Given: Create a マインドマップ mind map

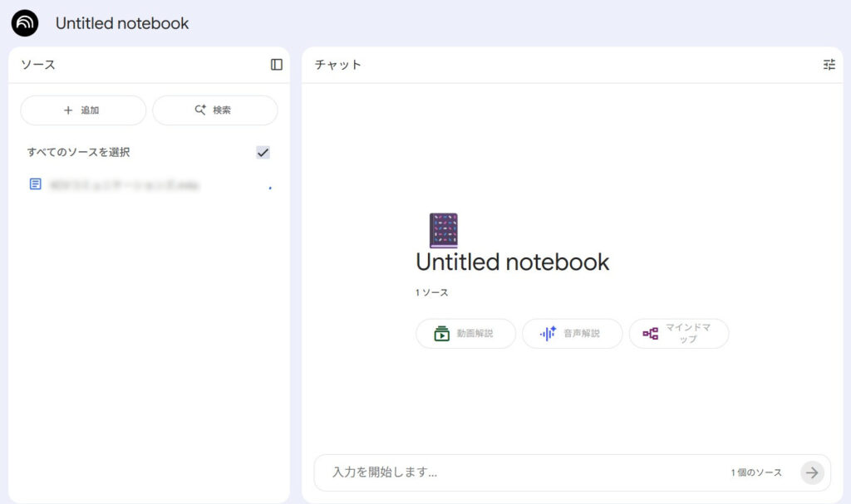Looking at the screenshot, I should tap(679, 334).
